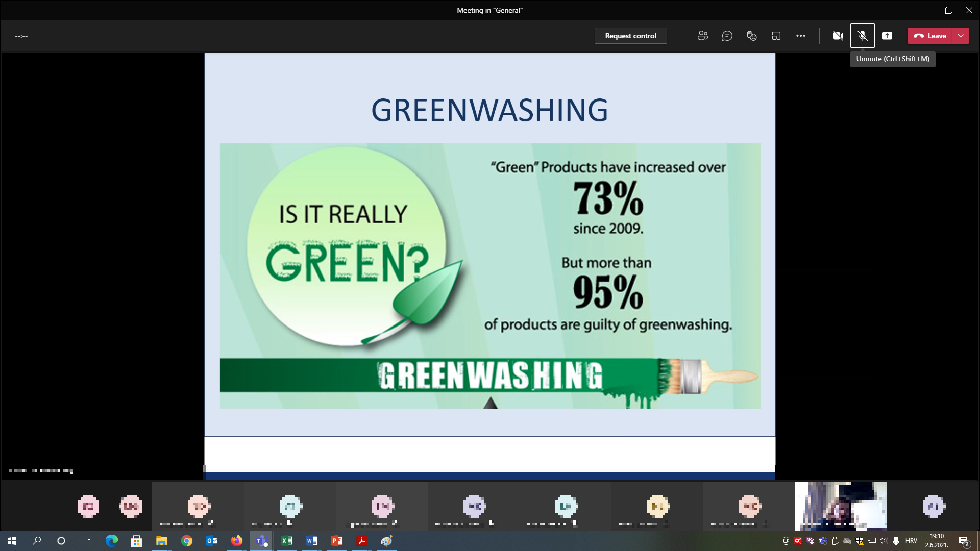The height and width of the screenshot is (551, 980).
Task: Click the Greenwashing shared slide
Action: click(489, 245)
